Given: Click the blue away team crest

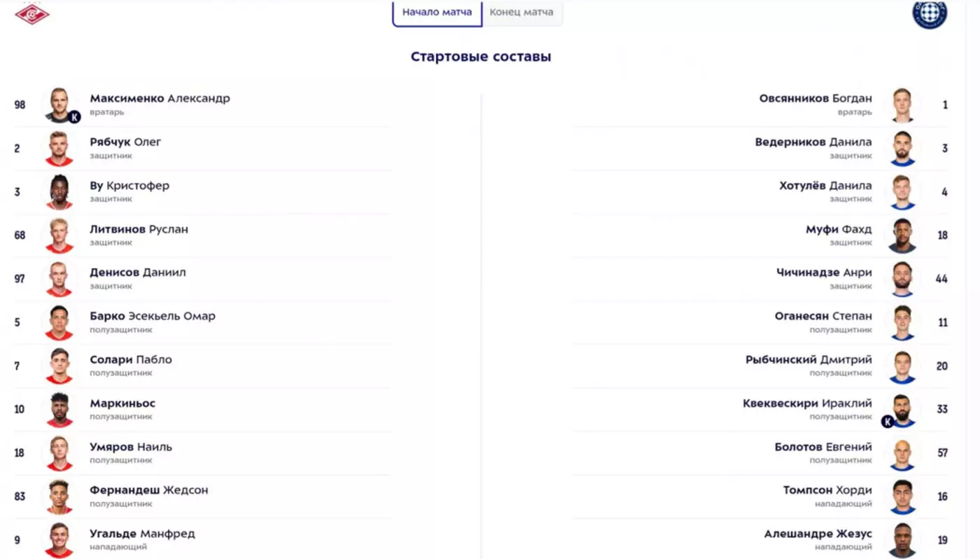Looking at the screenshot, I should [x=929, y=13].
